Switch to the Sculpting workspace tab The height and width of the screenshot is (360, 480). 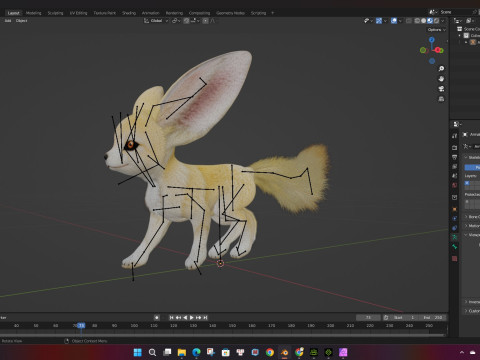click(55, 13)
